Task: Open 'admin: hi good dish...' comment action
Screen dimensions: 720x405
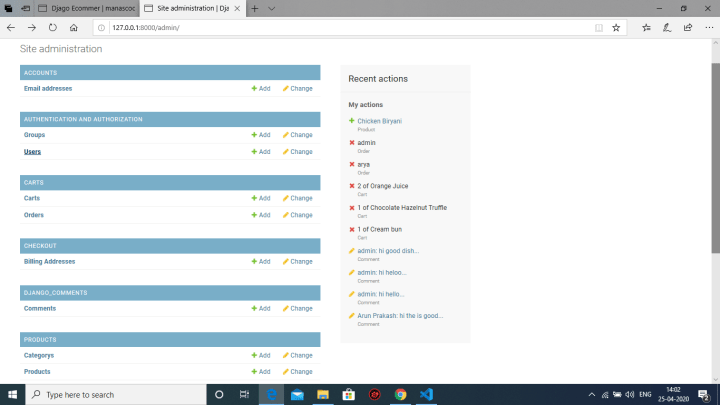Action: pos(388,251)
